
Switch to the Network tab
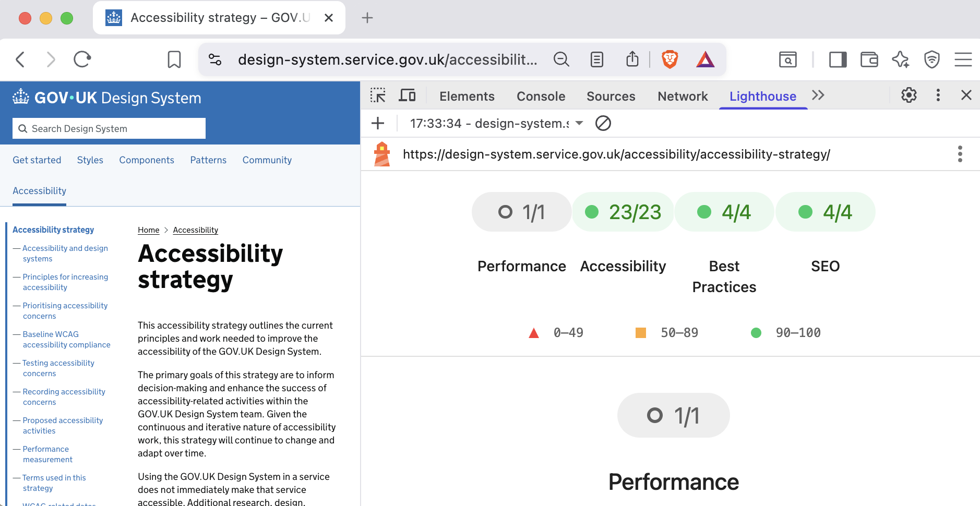coord(682,97)
